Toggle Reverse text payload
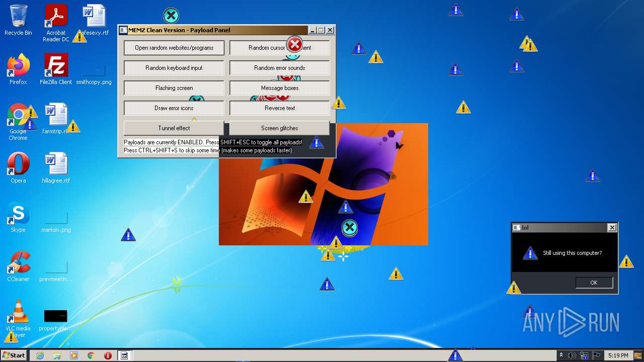The image size is (644, 362). tap(280, 108)
